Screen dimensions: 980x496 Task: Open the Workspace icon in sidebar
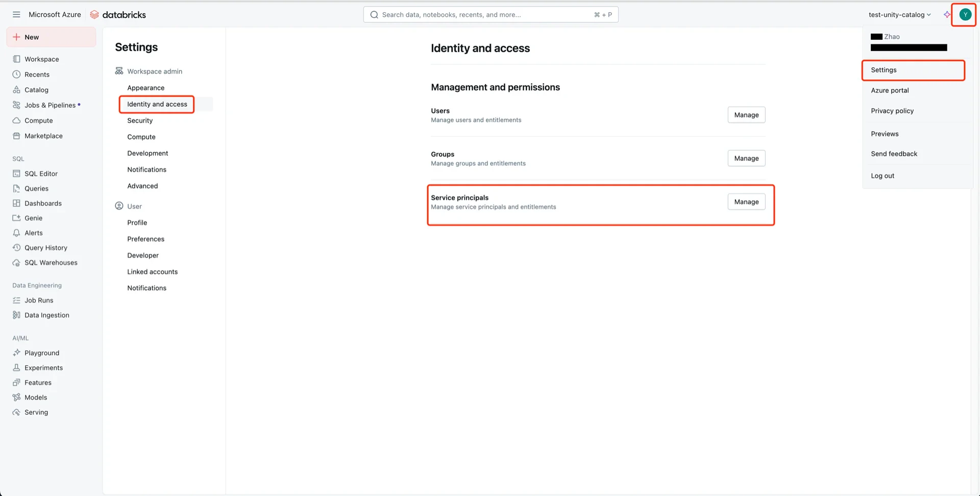tap(16, 59)
